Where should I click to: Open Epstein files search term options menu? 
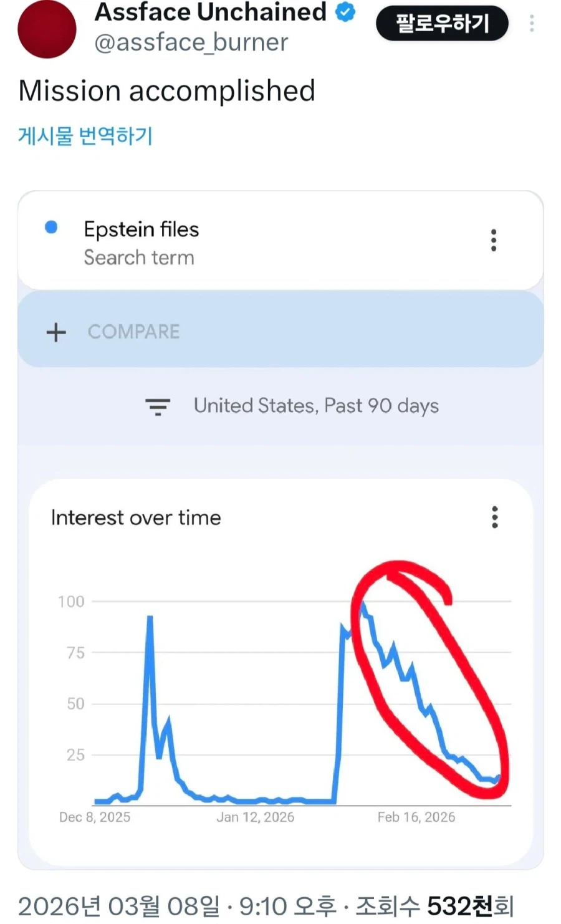coord(494,240)
